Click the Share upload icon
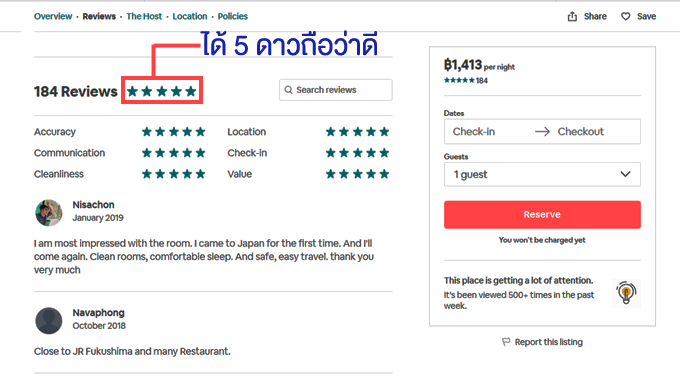The width and height of the screenshot is (680, 386). tap(572, 16)
